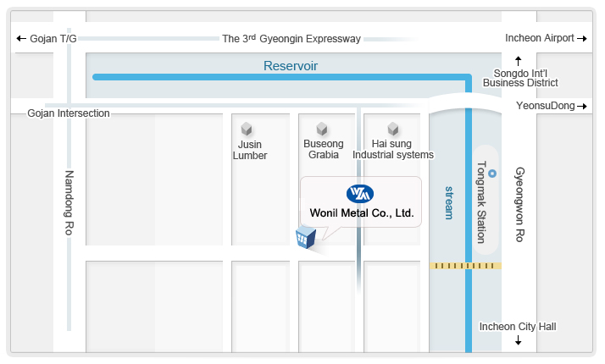Click the Wonil Metal blue building icon
The image size is (605, 364).
click(305, 238)
